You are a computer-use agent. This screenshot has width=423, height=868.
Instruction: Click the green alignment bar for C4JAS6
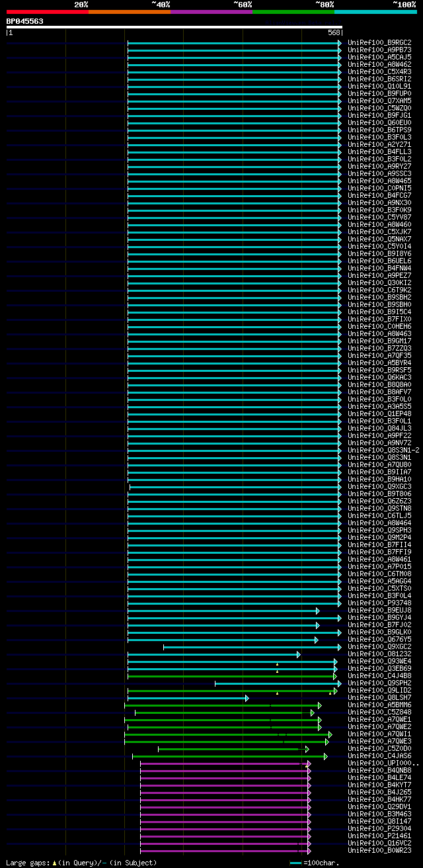[x=230, y=756]
